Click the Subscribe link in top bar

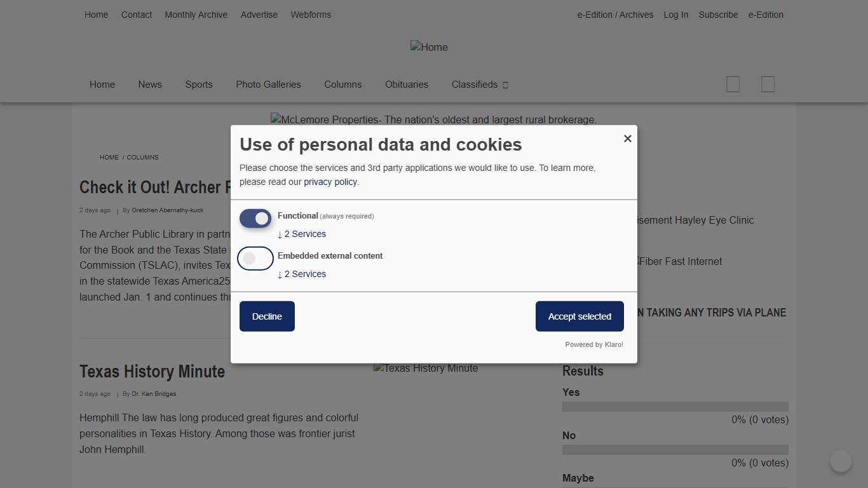(718, 15)
